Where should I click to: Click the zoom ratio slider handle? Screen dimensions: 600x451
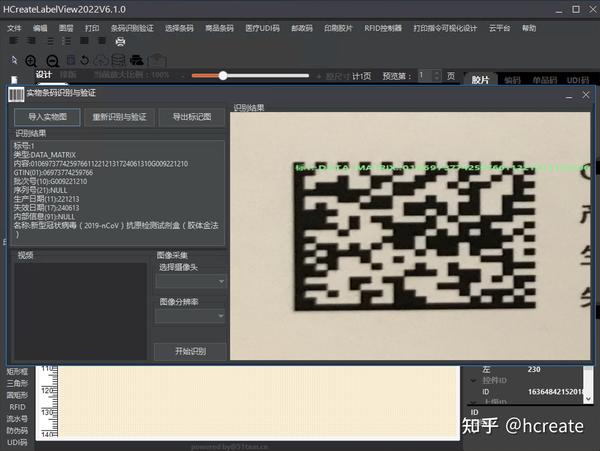(223, 75)
